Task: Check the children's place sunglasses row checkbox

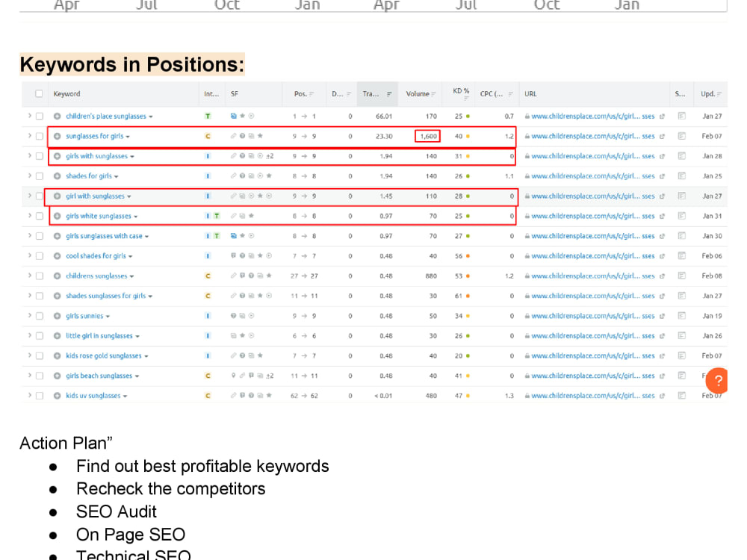Action: tap(40, 116)
